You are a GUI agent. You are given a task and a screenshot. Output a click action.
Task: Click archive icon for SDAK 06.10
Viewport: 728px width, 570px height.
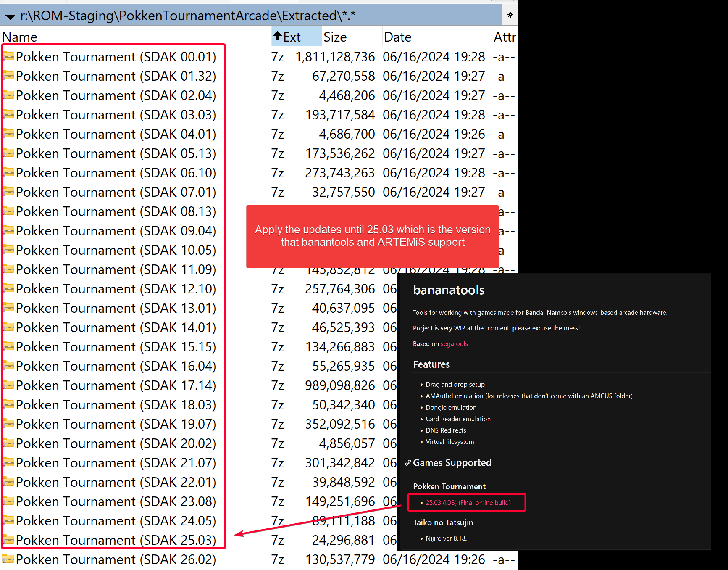coord(9,172)
